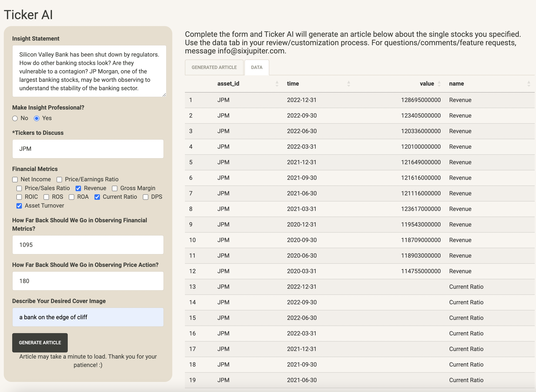Check the DPS checkbox
536x392 pixels.
click(x=146, y=197)
